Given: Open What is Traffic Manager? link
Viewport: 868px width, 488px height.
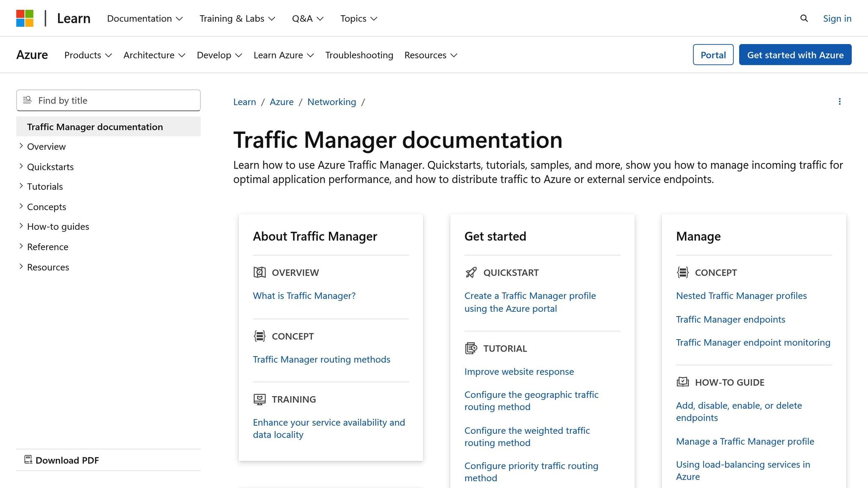Looking at the screenshot, I should click(304, 296).
